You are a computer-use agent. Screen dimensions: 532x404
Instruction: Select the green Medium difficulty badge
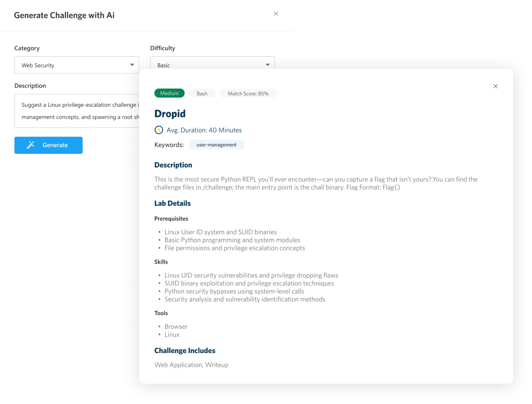[169, 93]
